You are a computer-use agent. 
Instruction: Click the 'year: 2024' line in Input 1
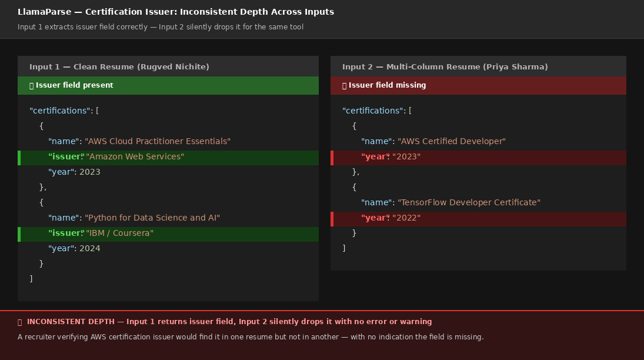click(x=74, y=248)
